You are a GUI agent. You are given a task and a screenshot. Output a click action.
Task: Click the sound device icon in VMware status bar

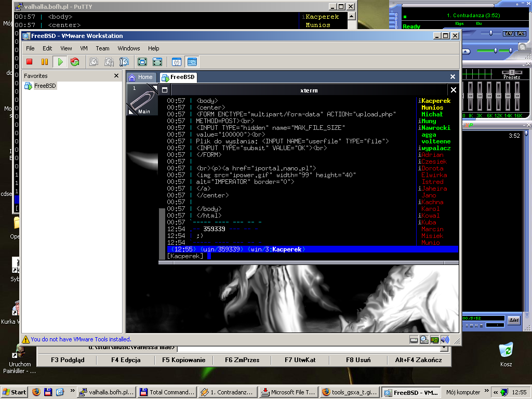445,340
